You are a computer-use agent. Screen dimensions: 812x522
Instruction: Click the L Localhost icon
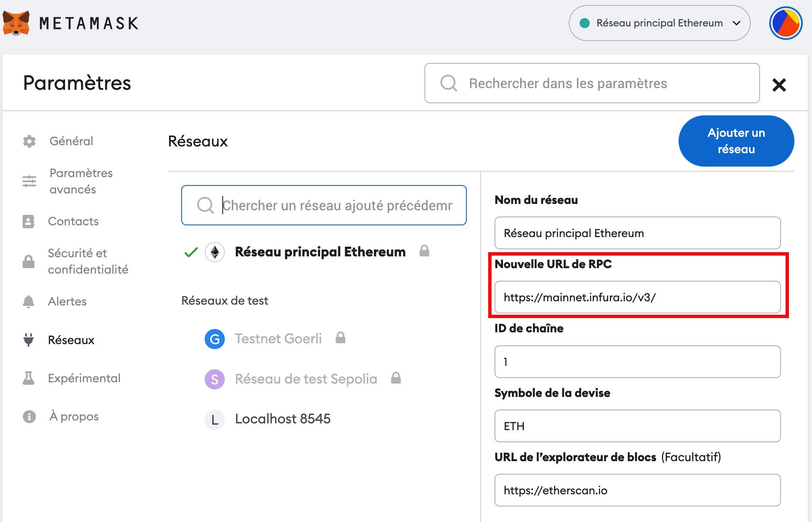point(215,419)
